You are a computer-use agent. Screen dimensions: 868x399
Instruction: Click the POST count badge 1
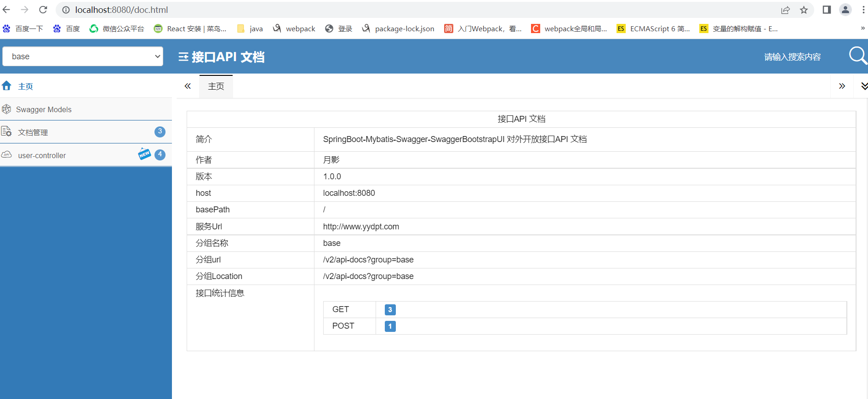[x=390, y=326]
